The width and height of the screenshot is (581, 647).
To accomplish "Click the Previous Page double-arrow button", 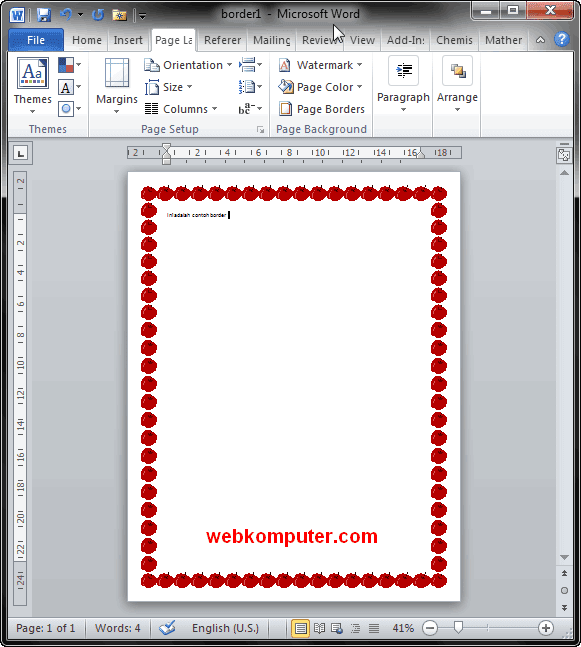I will [x=564, y=573].
